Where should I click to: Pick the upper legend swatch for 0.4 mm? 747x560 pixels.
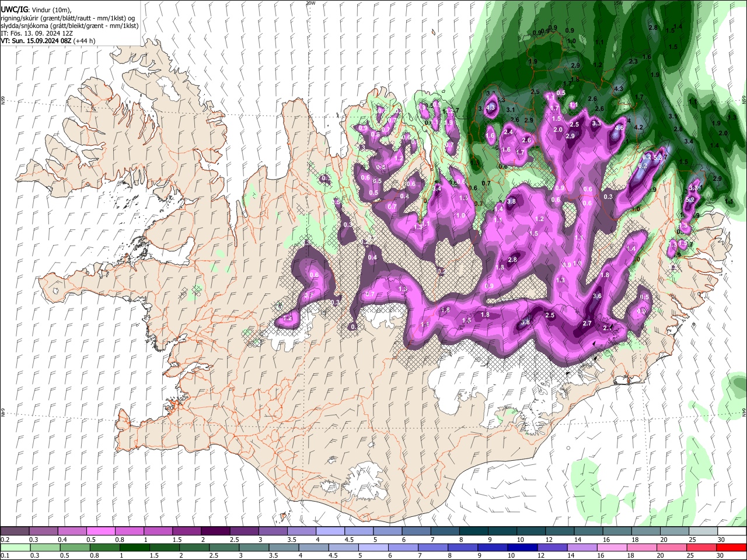point(72,531)
